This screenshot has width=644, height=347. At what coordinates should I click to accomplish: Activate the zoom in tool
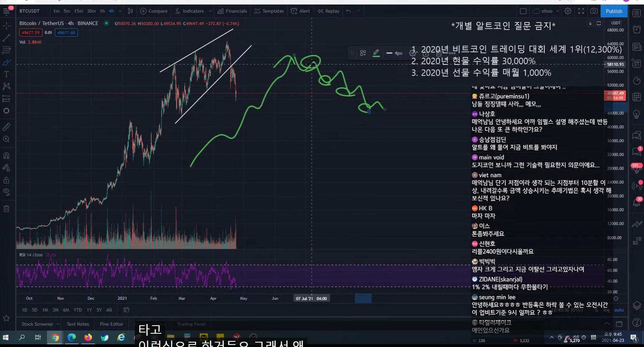click(6, 139)
